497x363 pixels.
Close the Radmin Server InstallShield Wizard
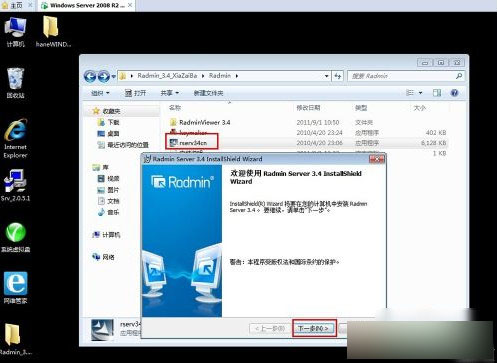pos(377,159)
